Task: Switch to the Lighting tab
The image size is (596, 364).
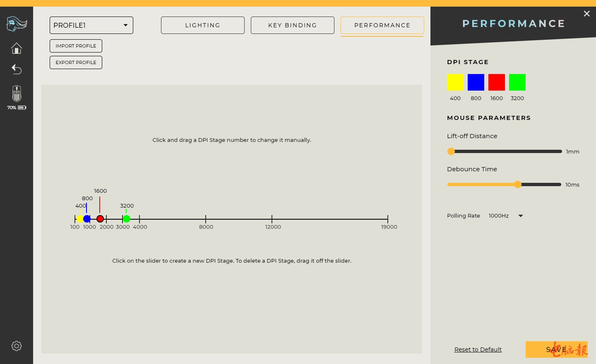Action: 203,25
